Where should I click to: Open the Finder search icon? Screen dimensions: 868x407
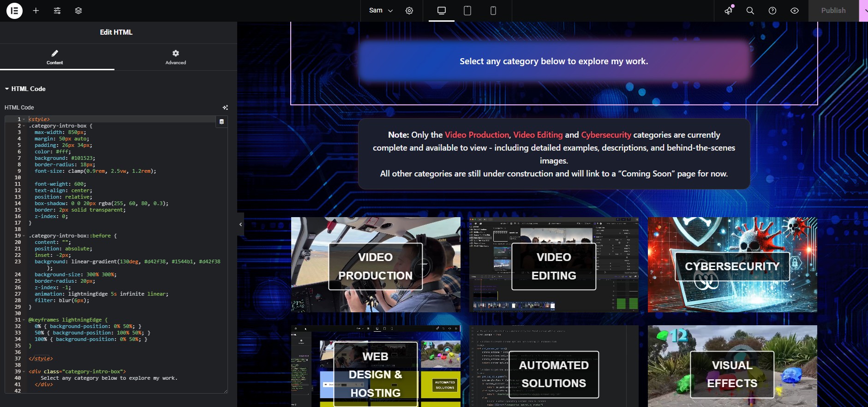(750, 11)
